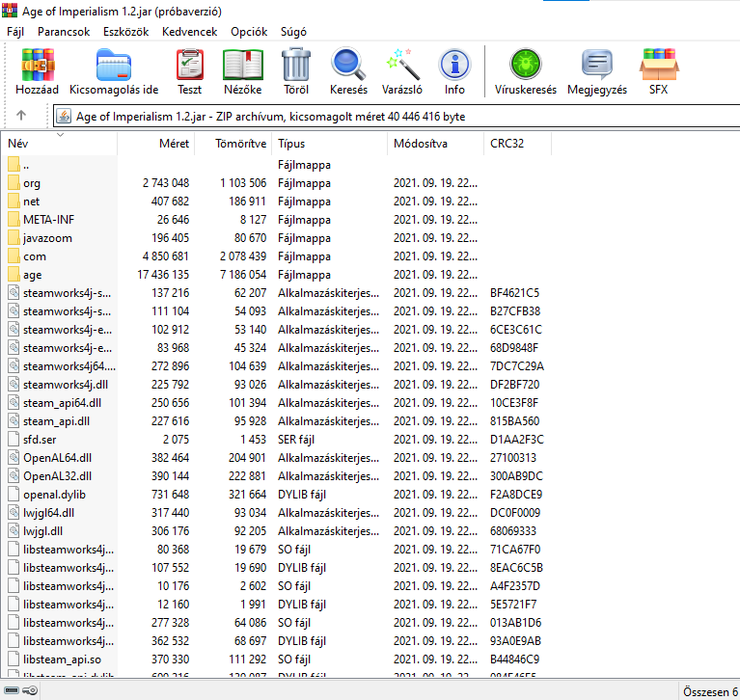Image resolution: width=740 pixels, height=700 pixels.
Task: Click Összesen status bar text
Action: coord(711,691)
